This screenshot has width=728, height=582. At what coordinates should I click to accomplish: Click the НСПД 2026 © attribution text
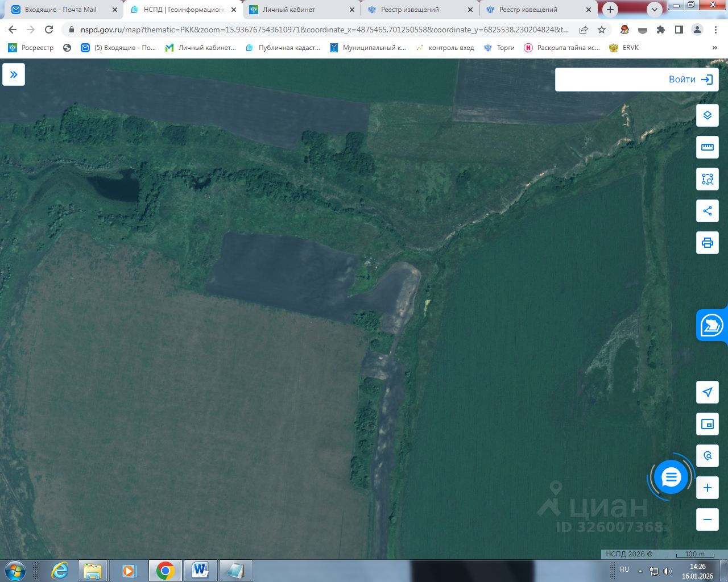(x=629, y=554)
